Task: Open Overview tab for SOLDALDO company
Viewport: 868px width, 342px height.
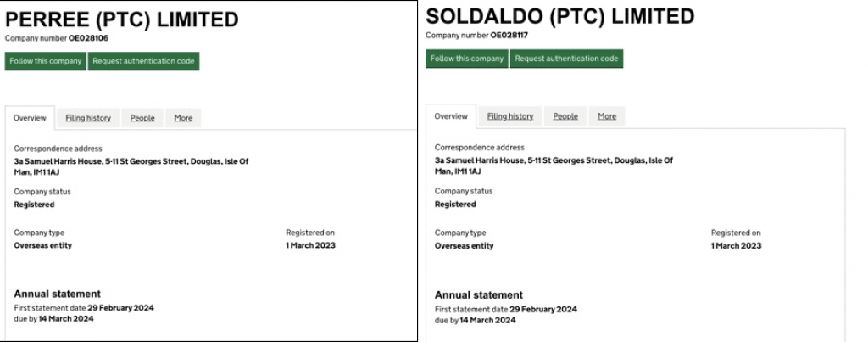Action: (451, 116)
